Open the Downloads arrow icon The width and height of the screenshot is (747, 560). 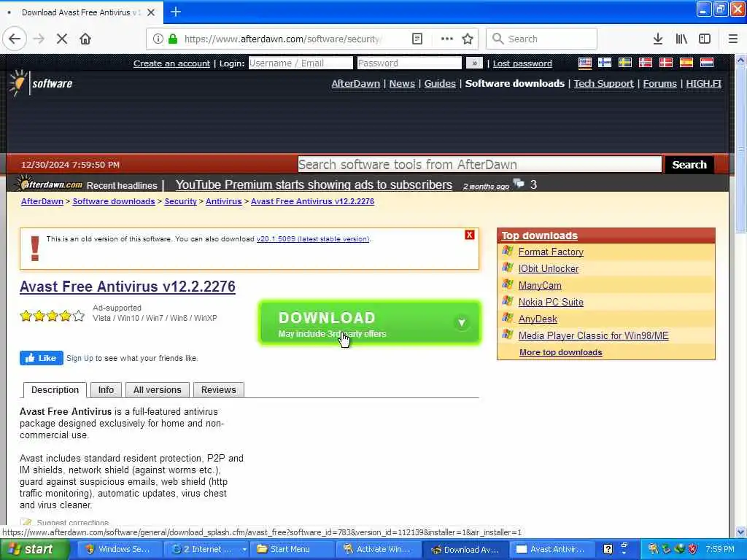coord(658,39)
